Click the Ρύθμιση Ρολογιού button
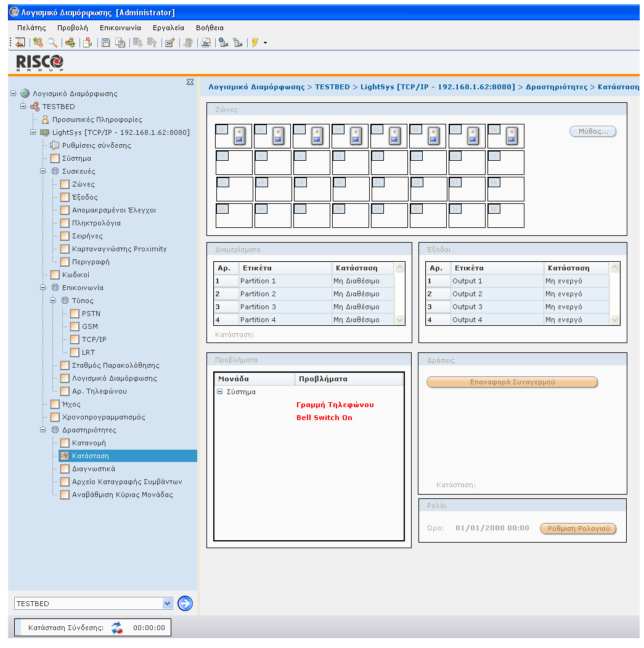644x648 pixels. coord(577,529)
